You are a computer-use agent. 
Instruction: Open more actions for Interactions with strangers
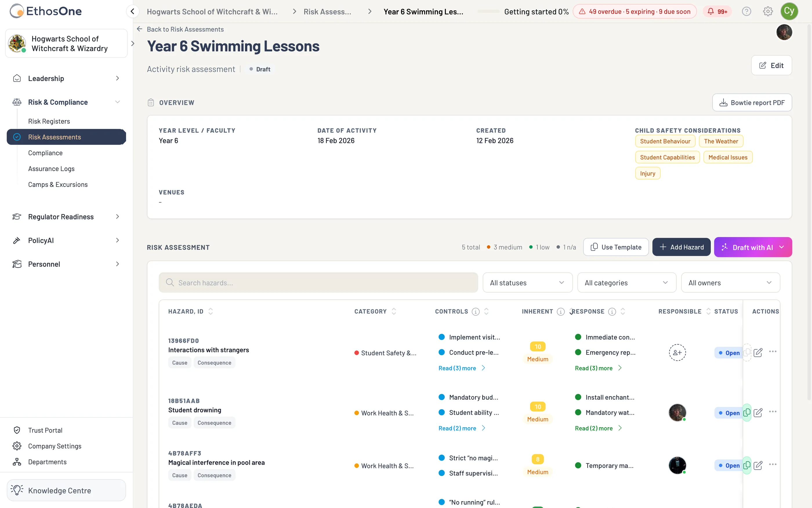(773, 352)
